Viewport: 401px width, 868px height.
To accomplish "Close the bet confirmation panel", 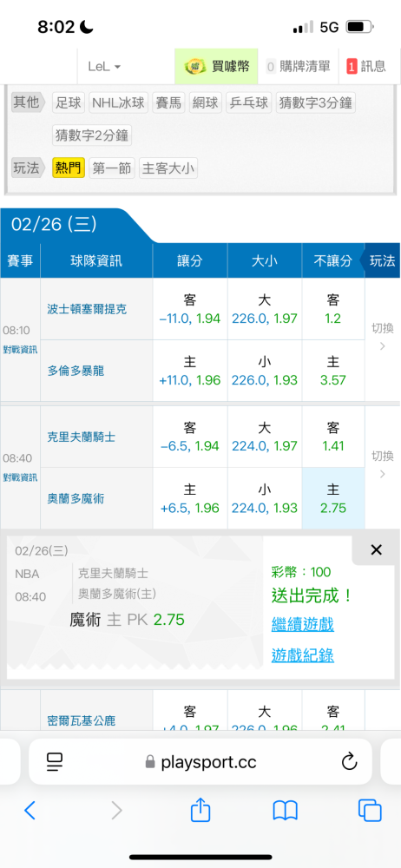I will [x=376, y=549].
